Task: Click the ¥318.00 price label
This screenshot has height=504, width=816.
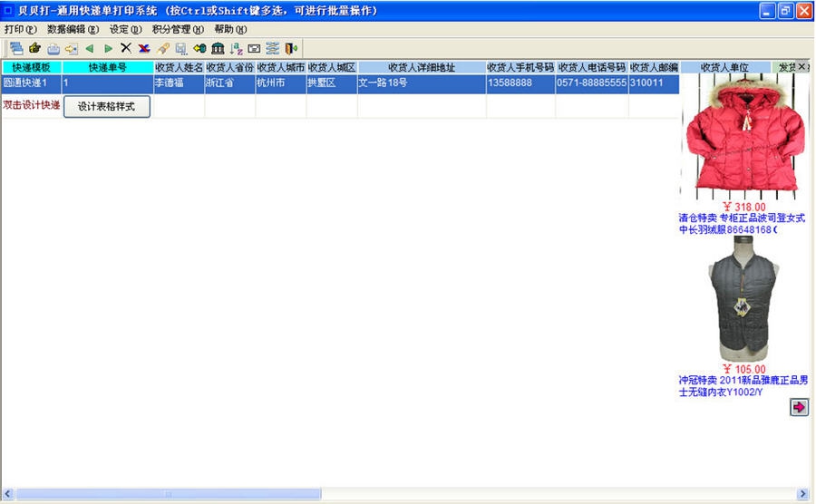Action: coord(744,207)
